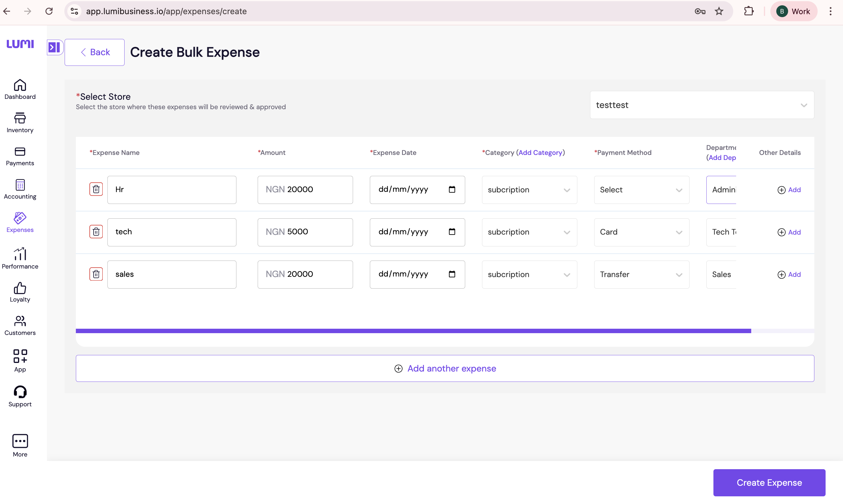Expand the sidebar with toggle icon

(x=54, y=47)
